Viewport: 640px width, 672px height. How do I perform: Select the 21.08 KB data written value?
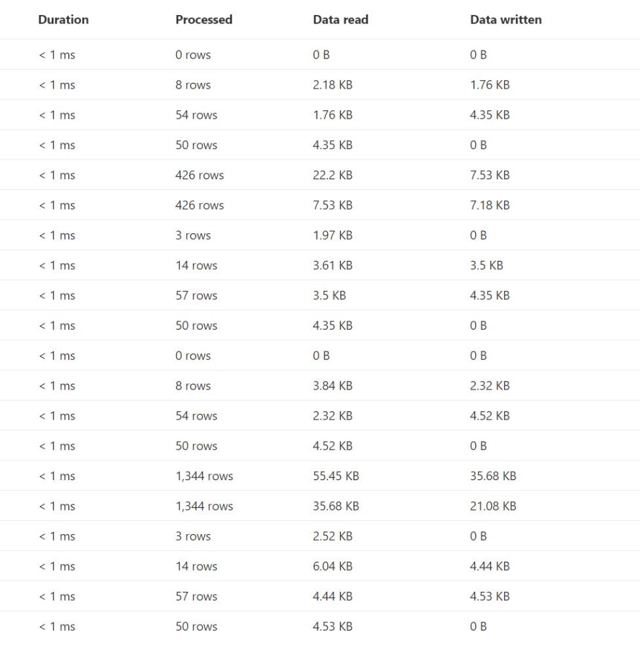[493, 506]
